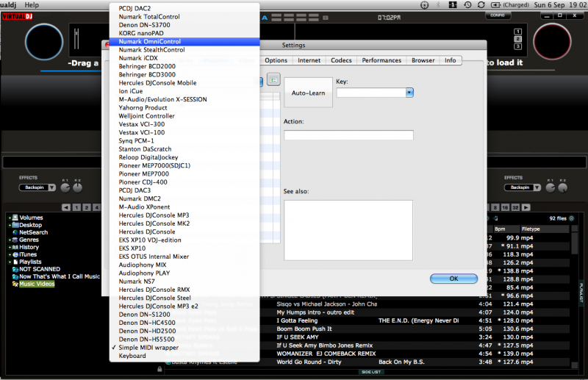Click the battery status icon

click(495, 5)
